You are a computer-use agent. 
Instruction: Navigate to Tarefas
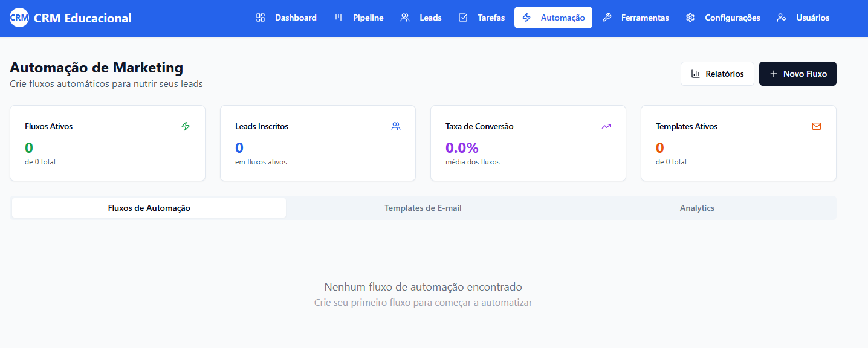(481, 18)
